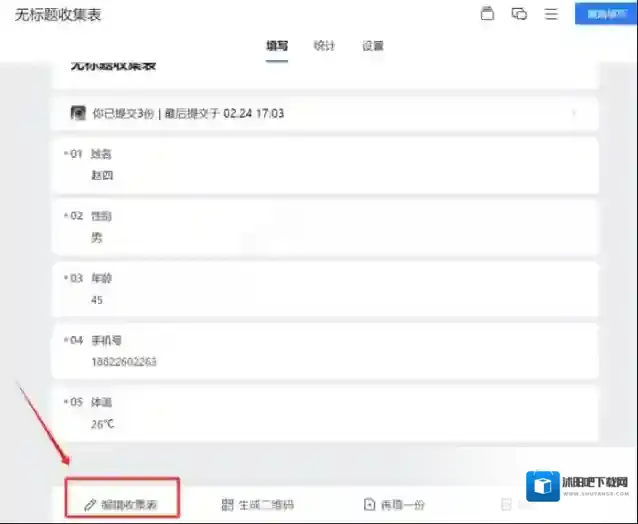Click the 无标题收集表 title in header
The width and height of the screenshot is (638, 524).
(58, 15)
